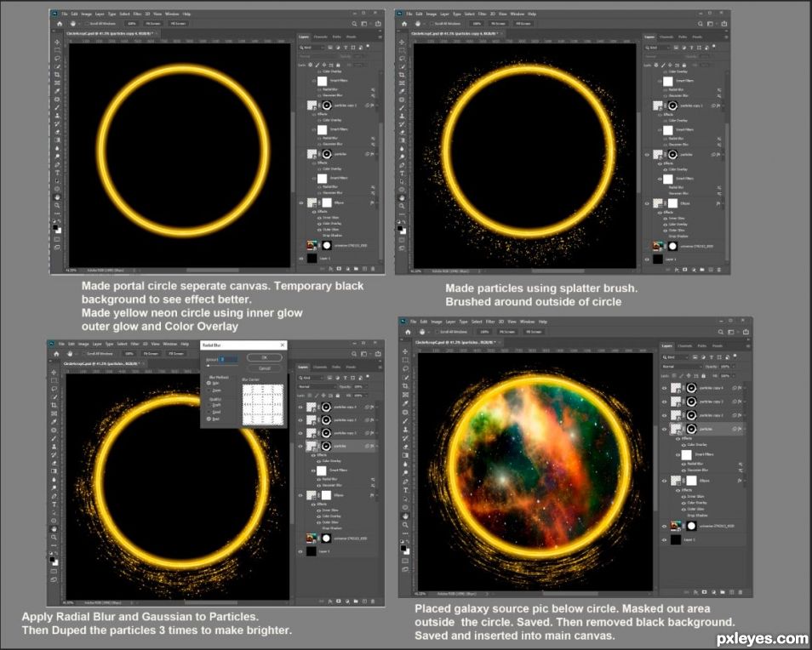Open the Normal blend mode dropdown in galaxy window

[682, 367]
